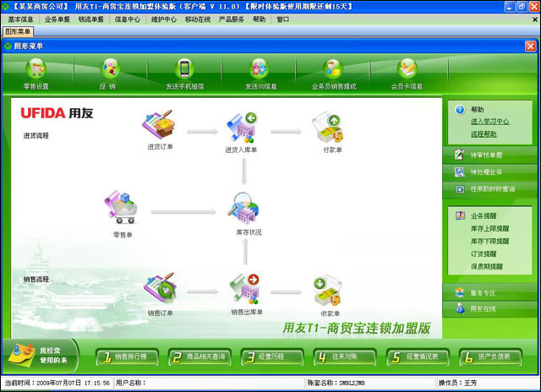This screenshot has width=541, height=392.
Task: Click the 待处理业务 icon
Action: point(459,171)
